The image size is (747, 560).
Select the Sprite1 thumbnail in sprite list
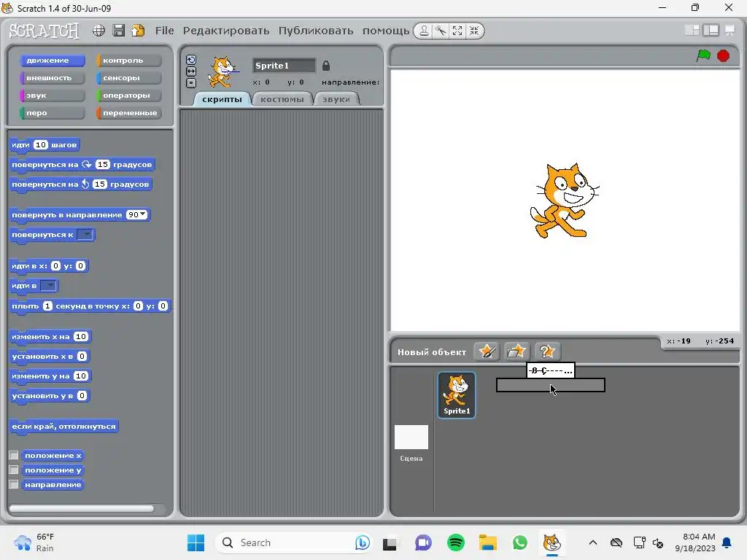pyautogui.click(x=457, y=394)
